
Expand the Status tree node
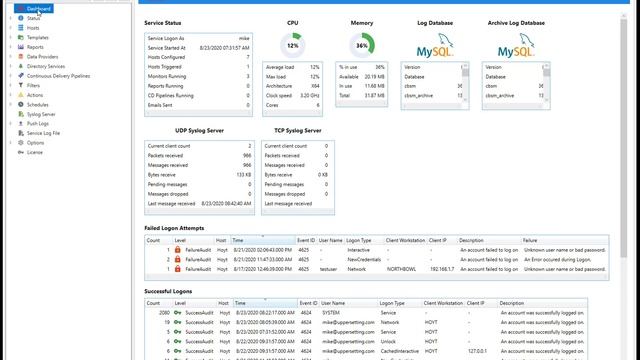(11, 18)
